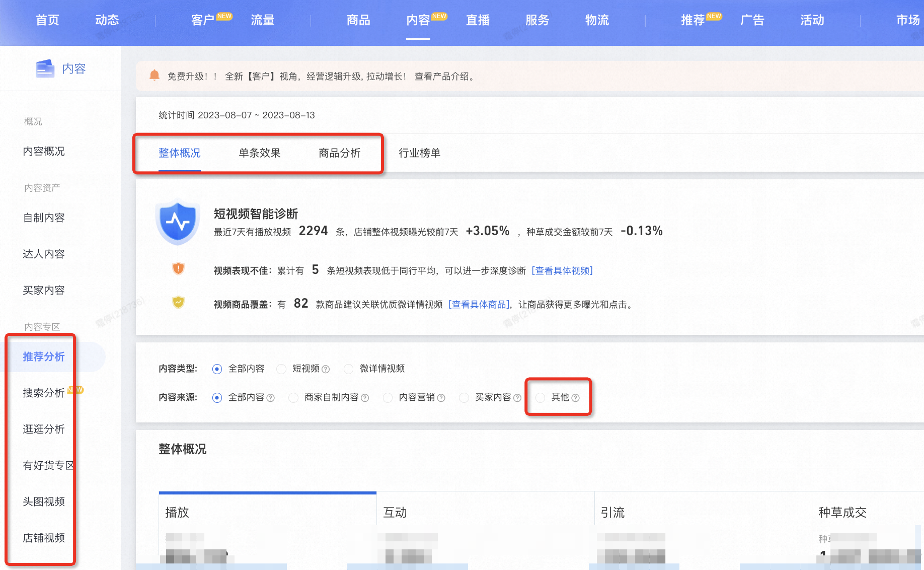This screenshot has height=570, width=924.
Task: Open 广告 in top navigation
Action: 753,20
